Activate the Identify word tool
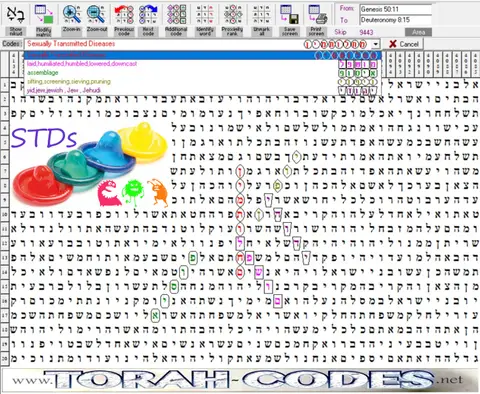The height and width of the screenshot is (394, 480). tap(205, 20)
